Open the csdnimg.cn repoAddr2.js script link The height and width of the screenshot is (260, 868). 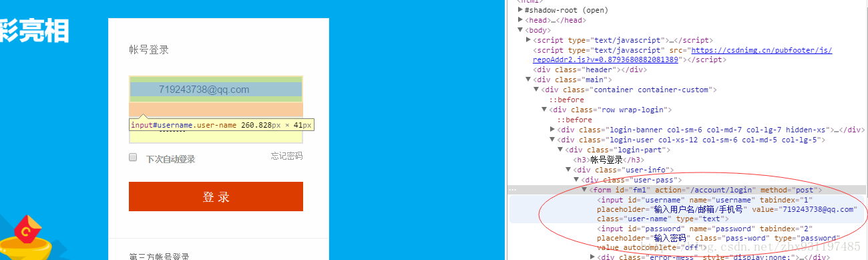pyautogui.click(x=682, y=55)
